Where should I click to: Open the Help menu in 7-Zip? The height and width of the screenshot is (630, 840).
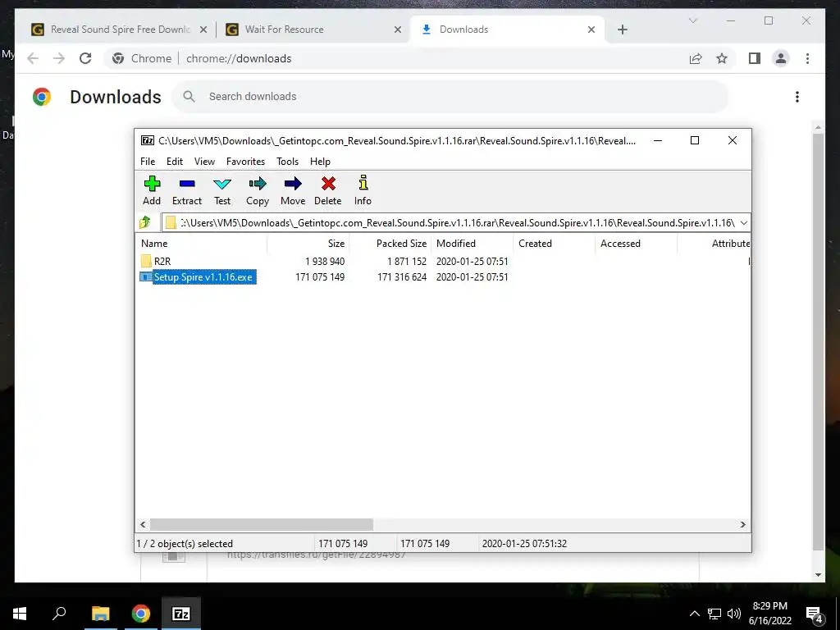coord(320,162)
